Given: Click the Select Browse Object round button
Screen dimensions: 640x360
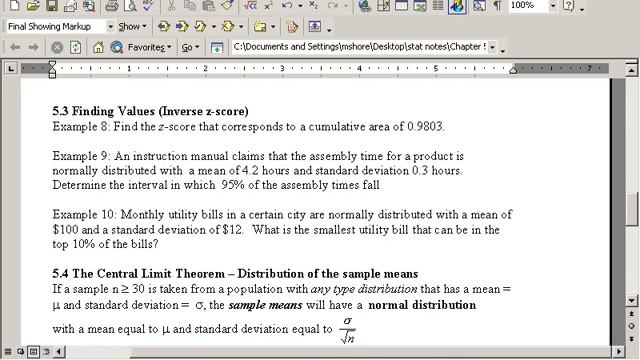Looking at the screenshot, I should point(631,326).
